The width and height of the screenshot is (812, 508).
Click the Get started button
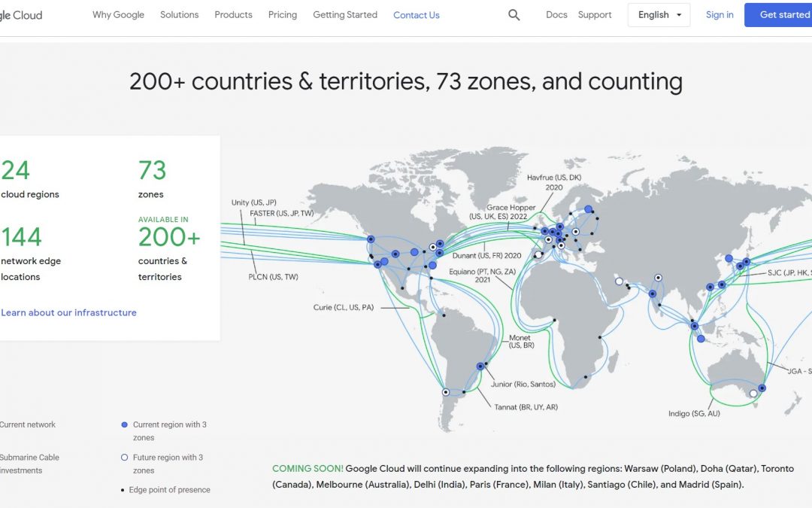pos(778,15)
